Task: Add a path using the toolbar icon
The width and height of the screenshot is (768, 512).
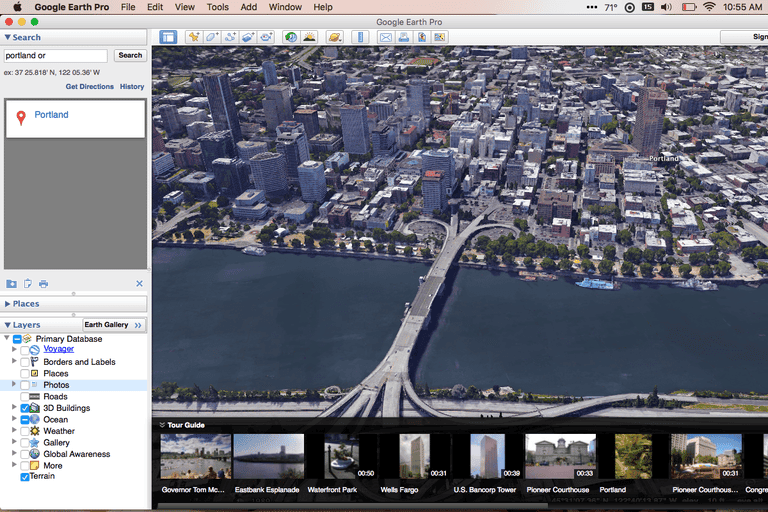Action: pyautogui.click(x=230, y=37)
